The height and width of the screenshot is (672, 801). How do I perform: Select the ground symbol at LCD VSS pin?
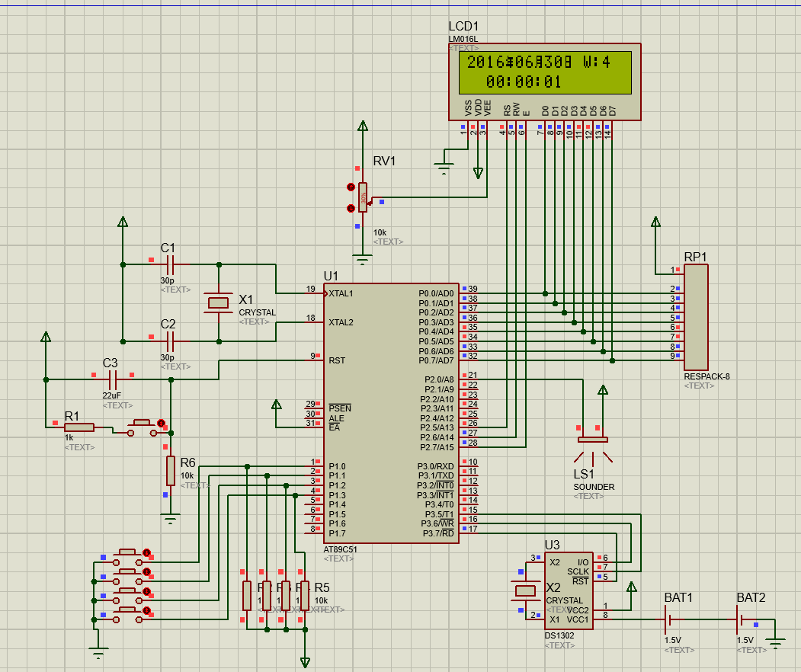(x=444, y=168)
